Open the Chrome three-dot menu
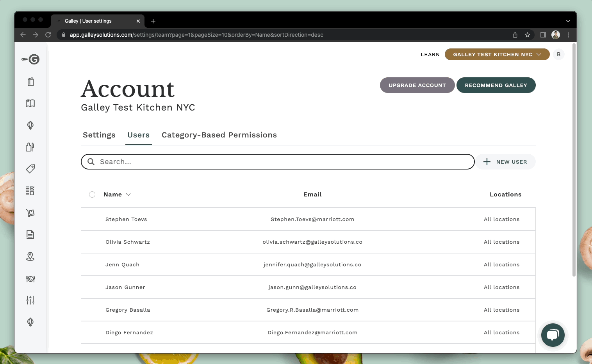This screenshot has width=592, height=364. [568, 35]
